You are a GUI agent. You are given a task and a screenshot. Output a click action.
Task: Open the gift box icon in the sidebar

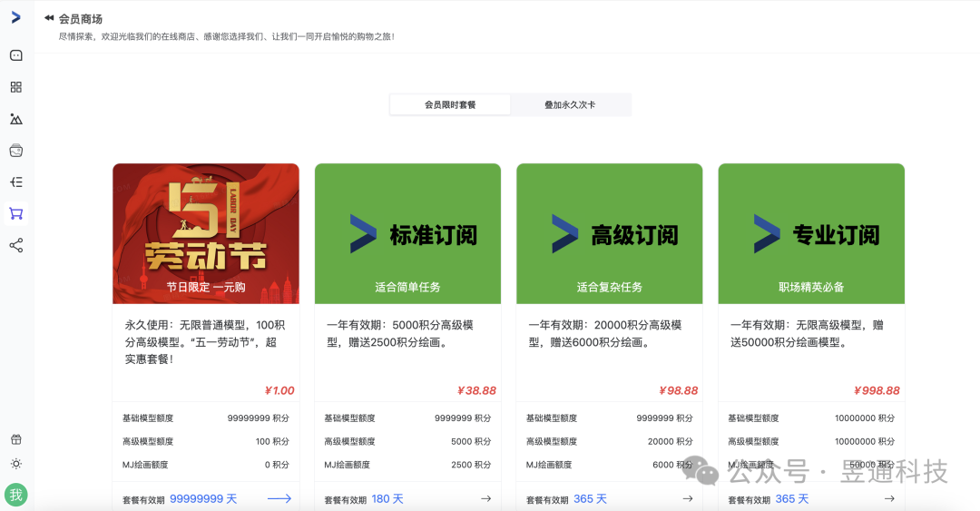[x=16, y=439]
